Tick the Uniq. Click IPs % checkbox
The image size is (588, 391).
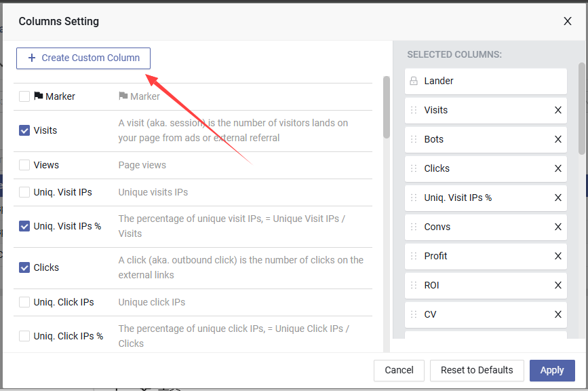pos(24,336)
